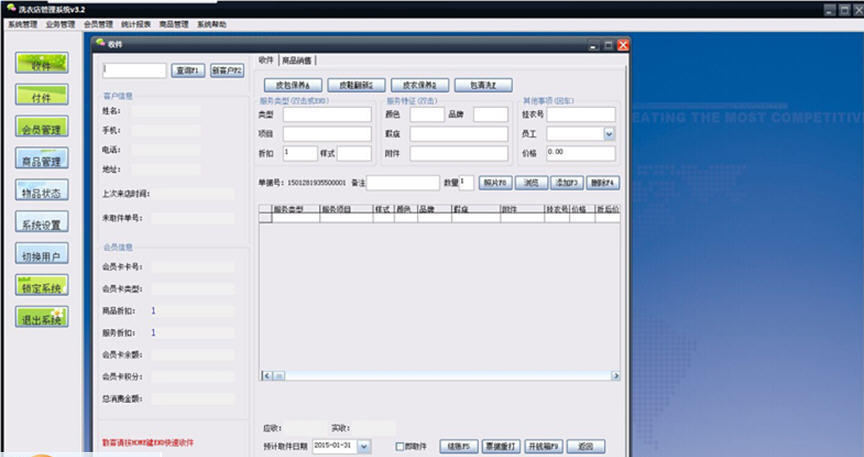Viewport: 864px width, 457px height.
Task: Click the 服务项目 column header
Action: point(346,209)
